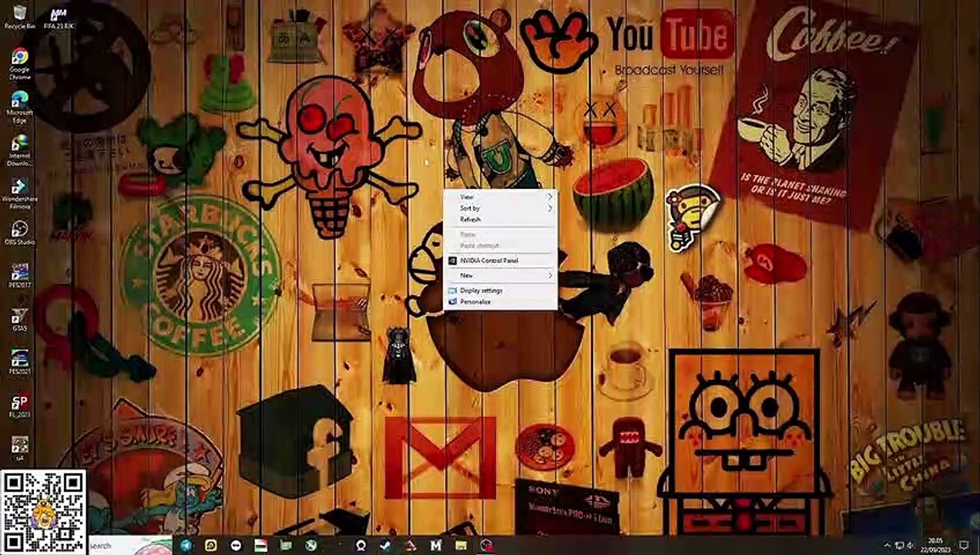Image resolution: width=980 pixels, height=555 pixels.
Task: Select the PES2017 desktop shortcut
Action: click(x=19, y=277)
